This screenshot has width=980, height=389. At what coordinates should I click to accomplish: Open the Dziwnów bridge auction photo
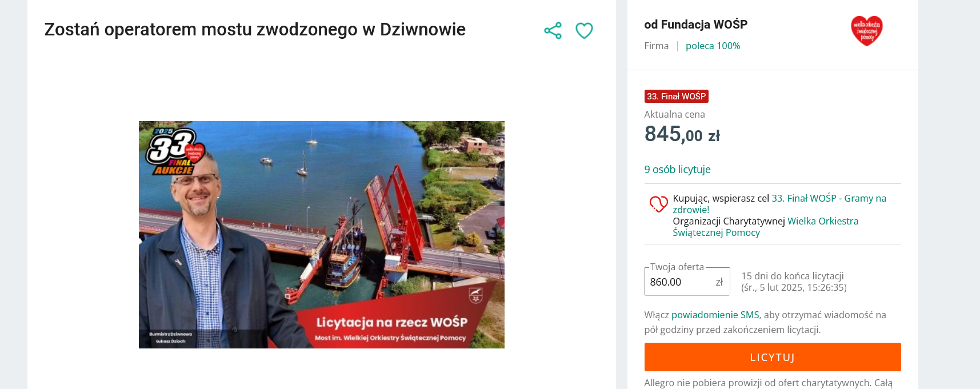(322, 235)
